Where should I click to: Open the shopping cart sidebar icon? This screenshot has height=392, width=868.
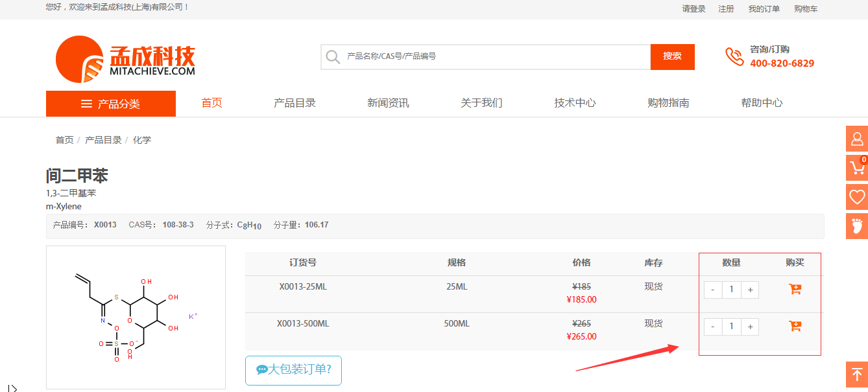[x=856, y=168]
